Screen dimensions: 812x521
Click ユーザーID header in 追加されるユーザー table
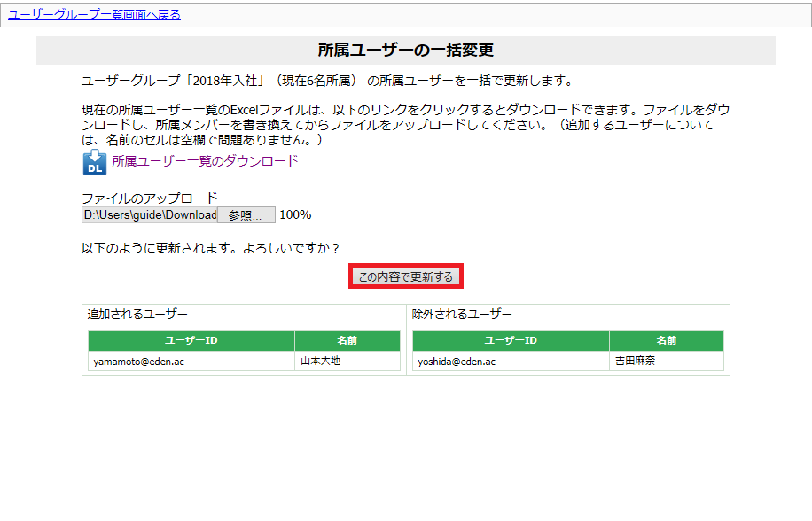191,340
